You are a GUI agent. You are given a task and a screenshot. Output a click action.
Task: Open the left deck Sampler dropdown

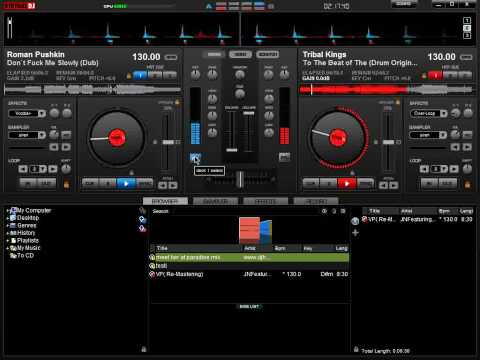pos(42,135)
